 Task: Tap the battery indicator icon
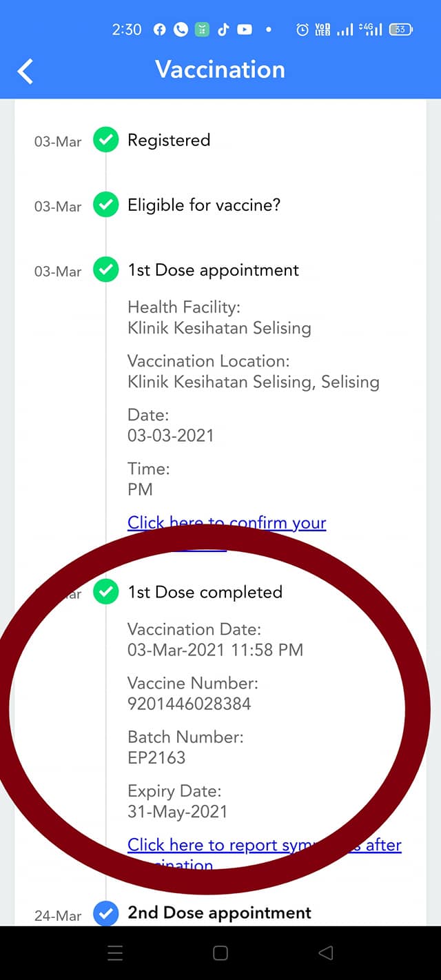coord(400,30)
